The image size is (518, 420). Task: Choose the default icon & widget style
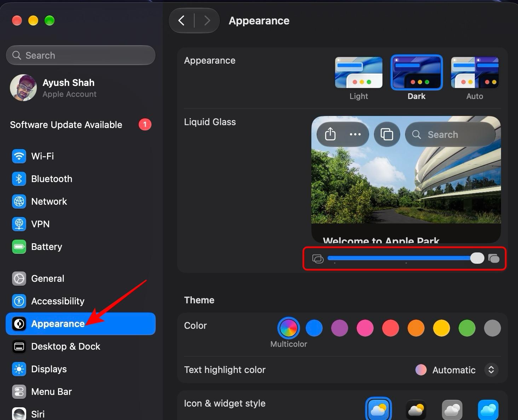tap(379, 409)
